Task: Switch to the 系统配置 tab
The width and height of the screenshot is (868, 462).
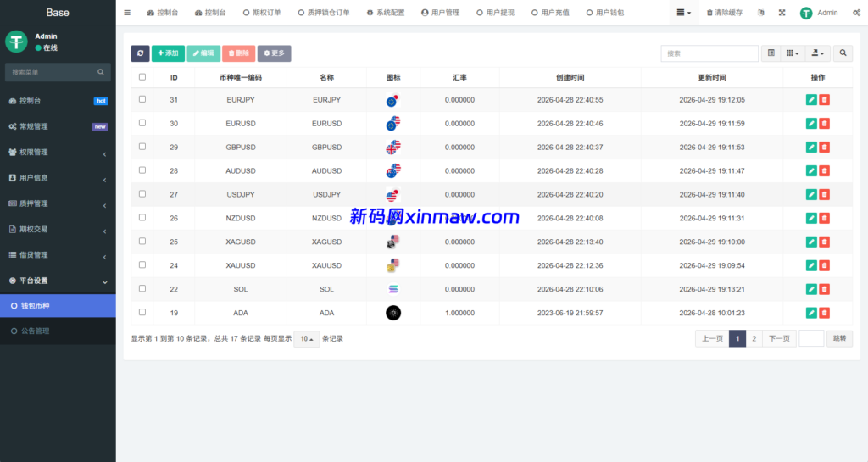Action: (386, 13)
